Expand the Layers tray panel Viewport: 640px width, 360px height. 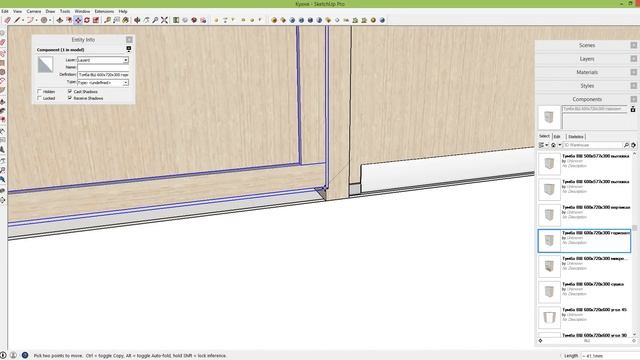point(586,59)
